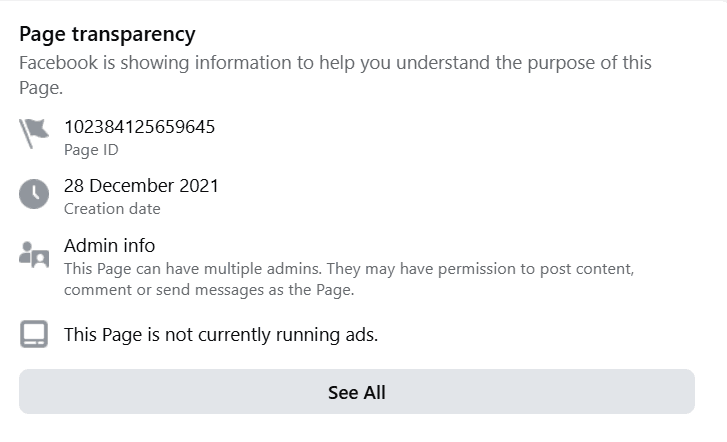Click the 28 December 2021 date text
Image resolution: width=727 pixels, height=442 pixels.
click(x=141, y=186)
